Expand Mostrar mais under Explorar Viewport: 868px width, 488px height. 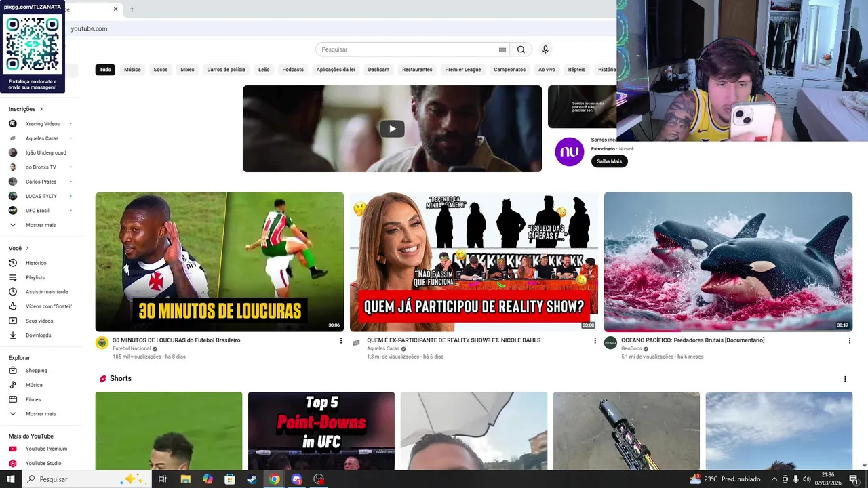(41, 414)
